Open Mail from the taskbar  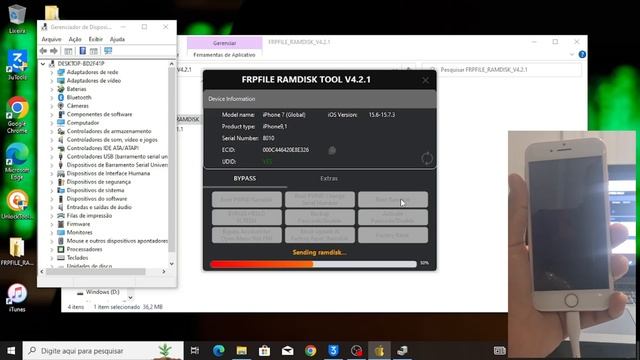click(287, 351)
